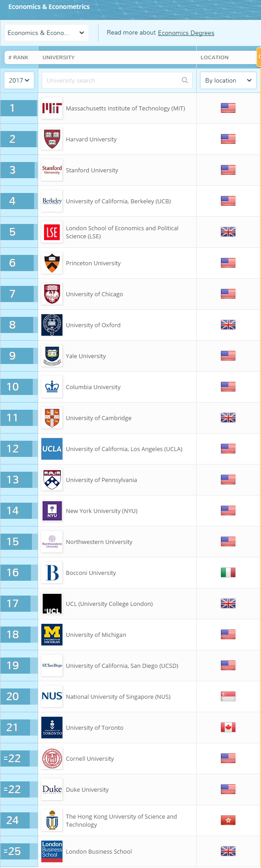Click the MIT logo icon

coord(52,108)
